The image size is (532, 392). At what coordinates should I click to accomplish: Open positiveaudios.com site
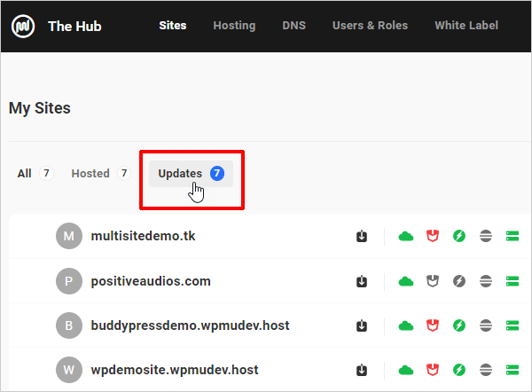click(151, 281)
